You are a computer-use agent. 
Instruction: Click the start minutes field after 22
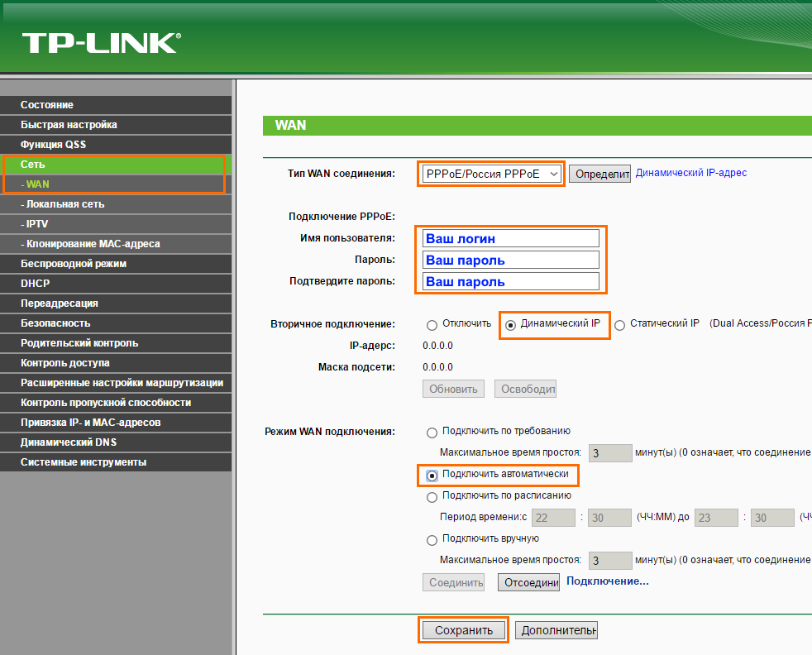[609, 518]
